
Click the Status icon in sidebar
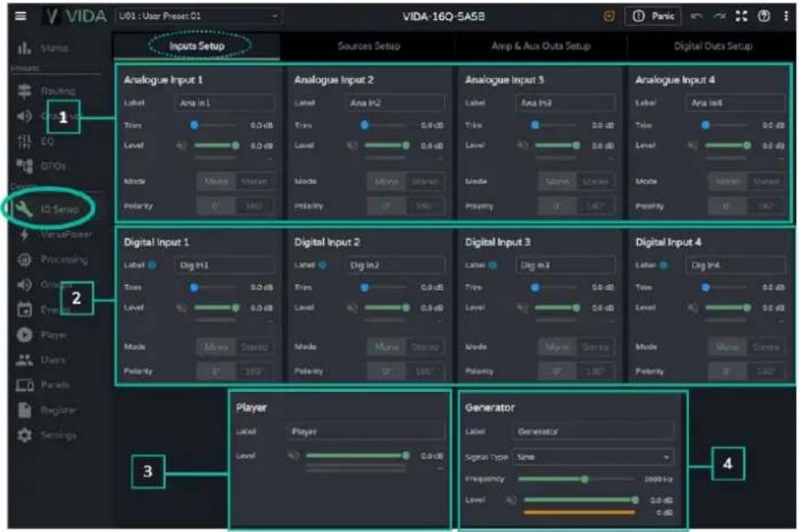click(24, 48)
